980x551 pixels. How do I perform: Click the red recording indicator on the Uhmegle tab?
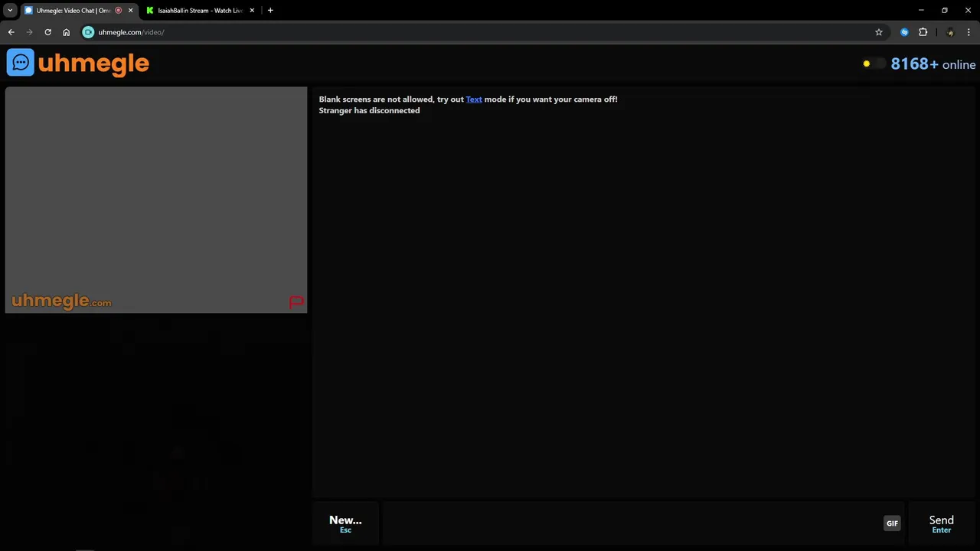pyautogui.click(x=118, y=11)
